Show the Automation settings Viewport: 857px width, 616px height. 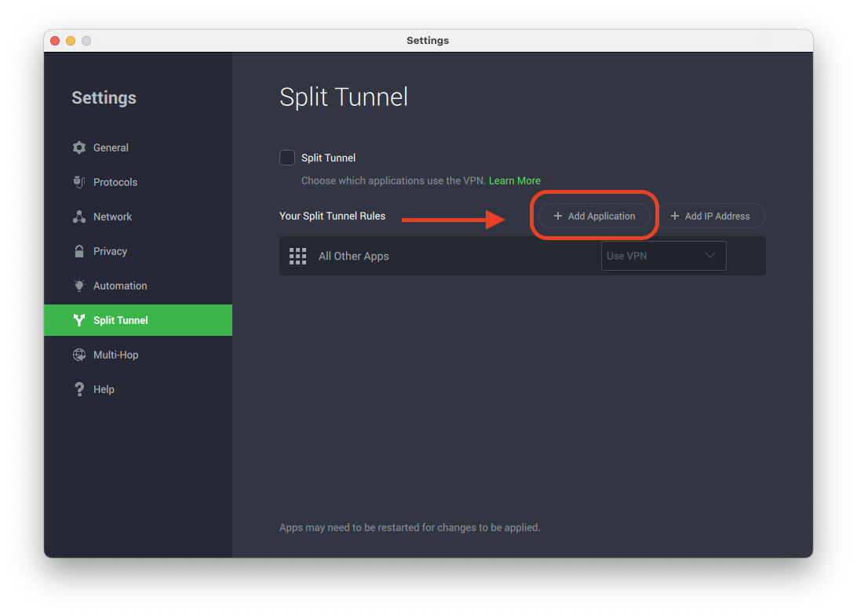tap(138, 286)
